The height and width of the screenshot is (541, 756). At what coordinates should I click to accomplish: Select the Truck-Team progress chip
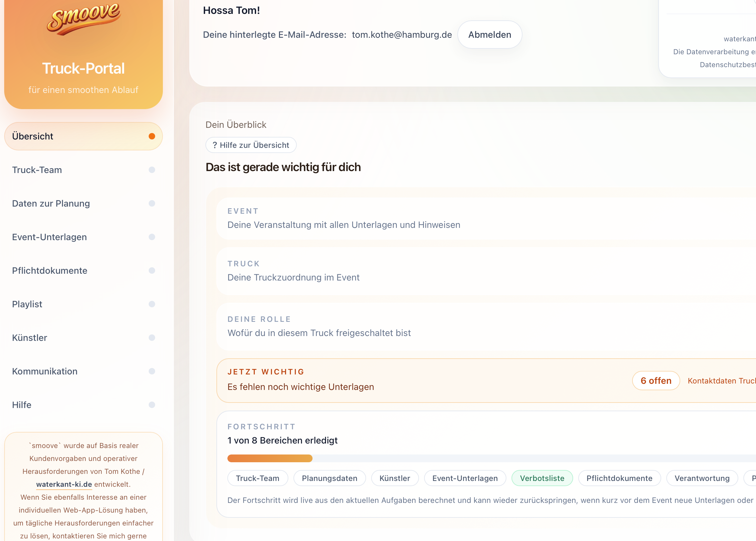[x=257, y=478]
